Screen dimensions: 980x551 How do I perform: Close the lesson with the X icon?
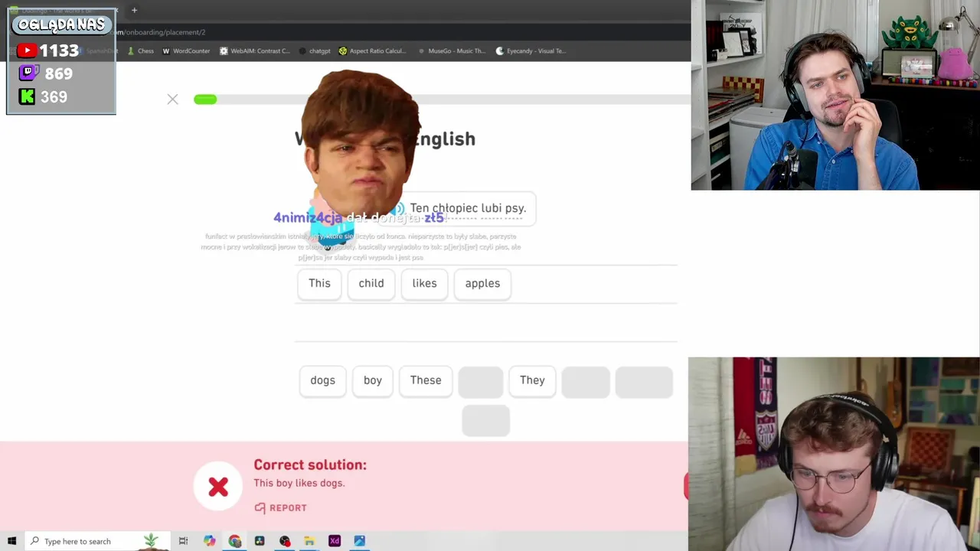pos(172,99)
